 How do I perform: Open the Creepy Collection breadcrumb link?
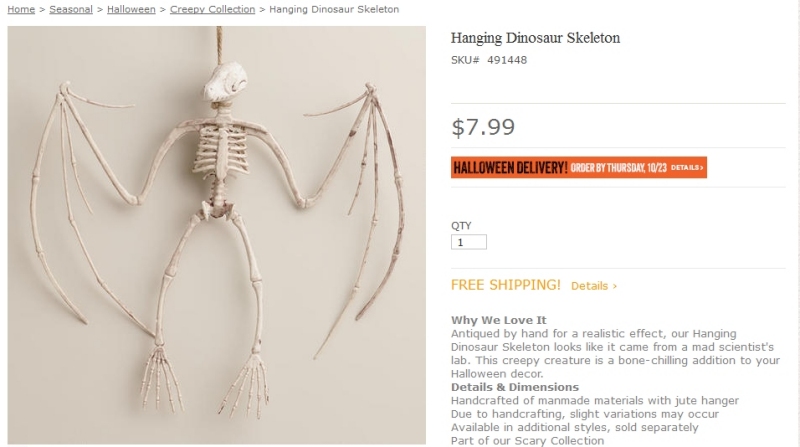[212, 9]
